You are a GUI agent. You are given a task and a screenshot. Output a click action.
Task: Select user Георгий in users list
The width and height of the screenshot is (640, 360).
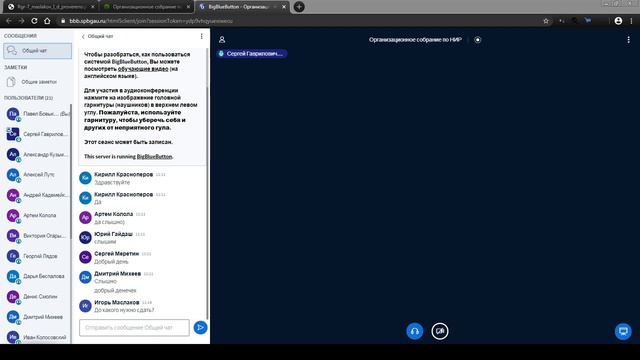coord(37,256)
